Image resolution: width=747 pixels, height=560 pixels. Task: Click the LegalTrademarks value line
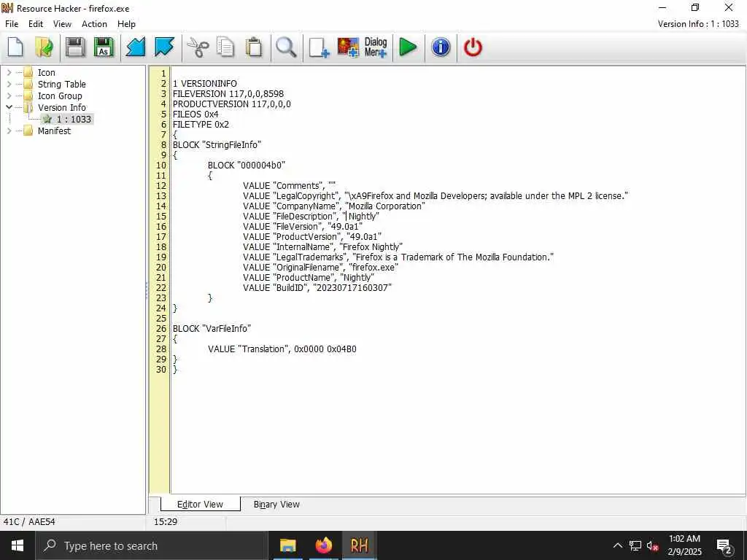(x=398, y=257)
